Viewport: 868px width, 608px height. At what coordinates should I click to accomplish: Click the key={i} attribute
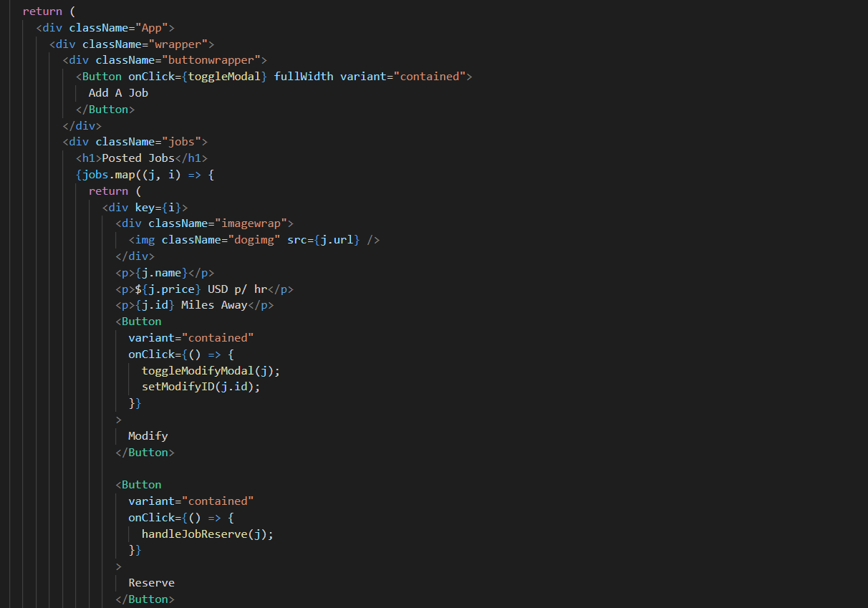[158, 208]
